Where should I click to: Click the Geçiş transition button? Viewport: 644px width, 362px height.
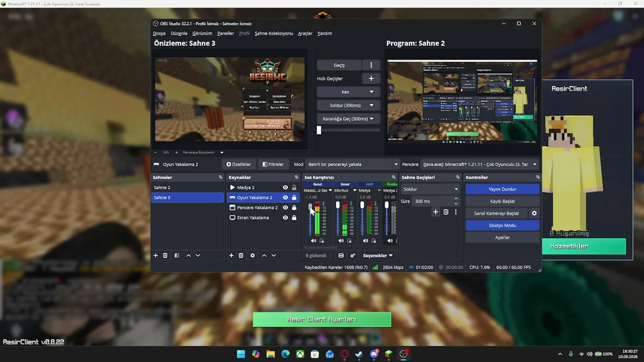click(x=339, y=65)
